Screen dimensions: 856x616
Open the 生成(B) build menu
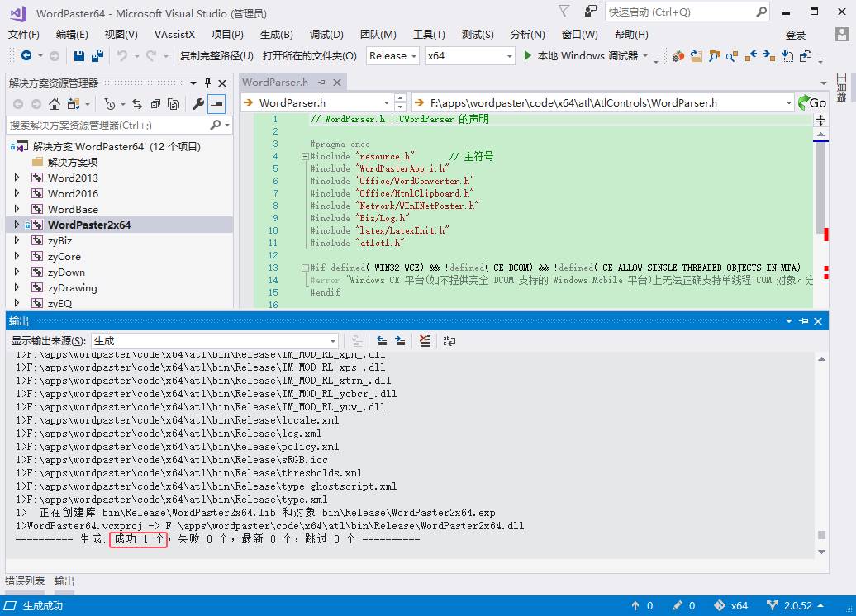[276, 34]
